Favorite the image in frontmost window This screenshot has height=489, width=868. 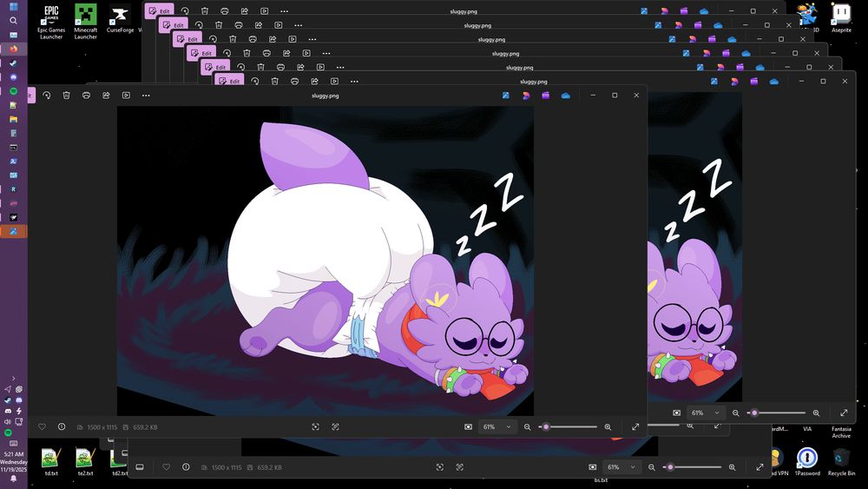click(x=42, y=427)
